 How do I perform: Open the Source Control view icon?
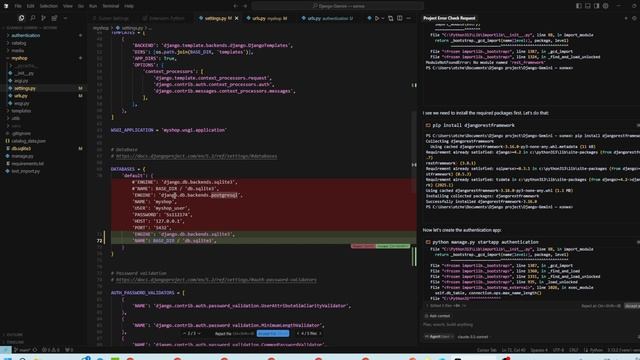click(43, 18)
